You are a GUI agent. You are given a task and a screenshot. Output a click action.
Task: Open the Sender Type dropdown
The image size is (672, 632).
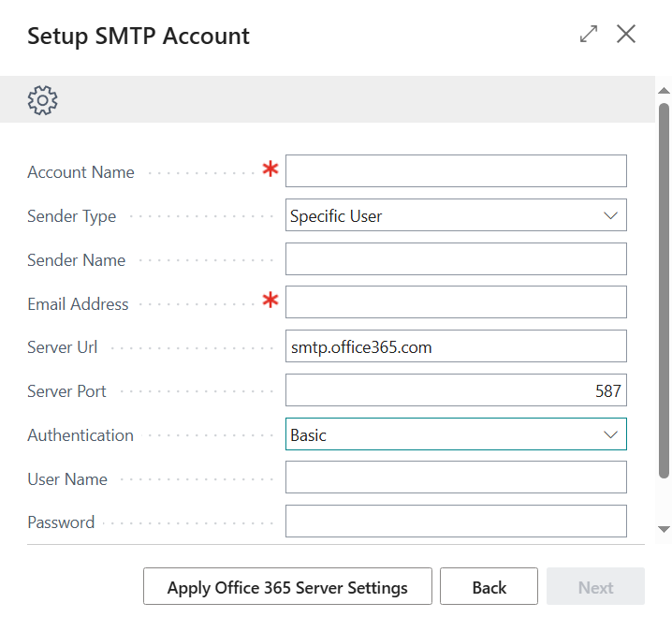[x=455, y=215]
